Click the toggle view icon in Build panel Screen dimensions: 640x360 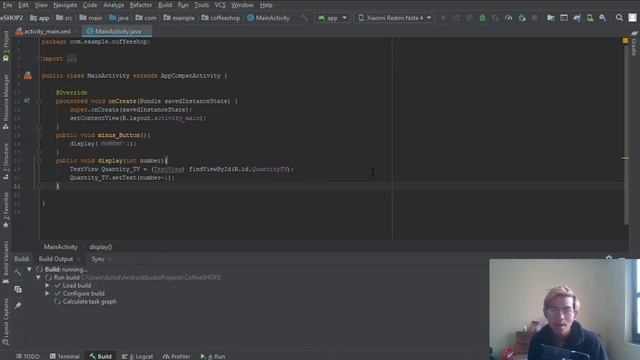click(x=18, y=289)
